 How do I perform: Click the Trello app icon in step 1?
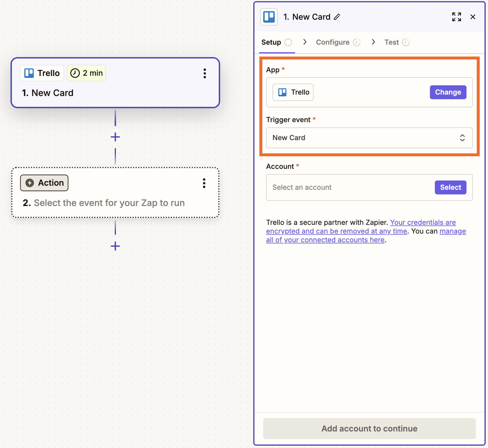pos(29,73)
